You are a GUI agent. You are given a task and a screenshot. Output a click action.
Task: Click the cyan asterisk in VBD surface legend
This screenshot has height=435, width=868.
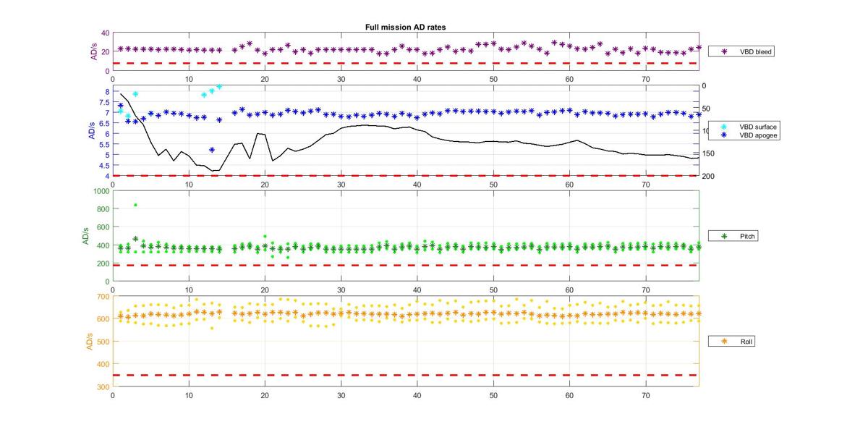[724, 127]
